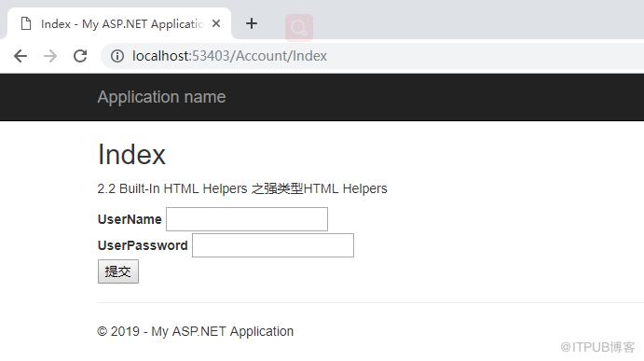Viewport: 644px width, 361px height.
Task: Click the red search magnifier icon
Action: (x=299, y=28)
